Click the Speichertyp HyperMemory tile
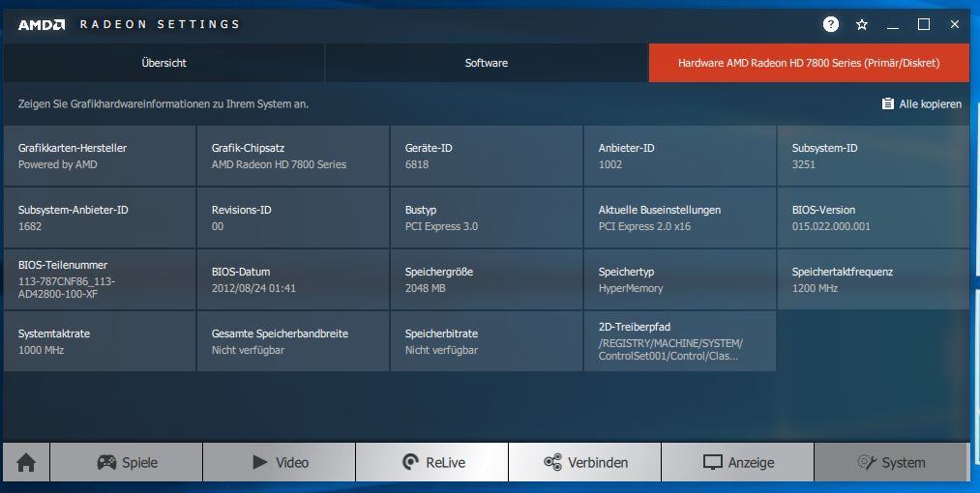Image resolution: width=980 pixels, height=493 pixels. pyautogui.click(x=680, y=279)
